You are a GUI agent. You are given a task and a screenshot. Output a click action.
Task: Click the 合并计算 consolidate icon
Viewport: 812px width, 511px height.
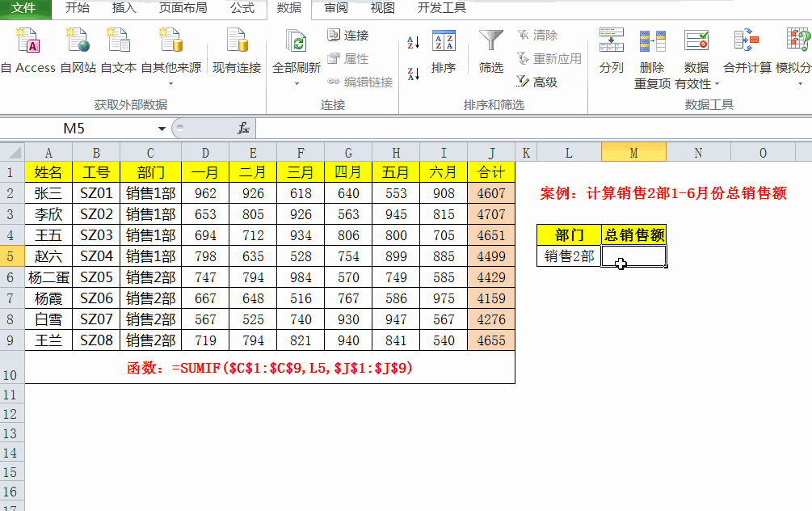[747, 40]
